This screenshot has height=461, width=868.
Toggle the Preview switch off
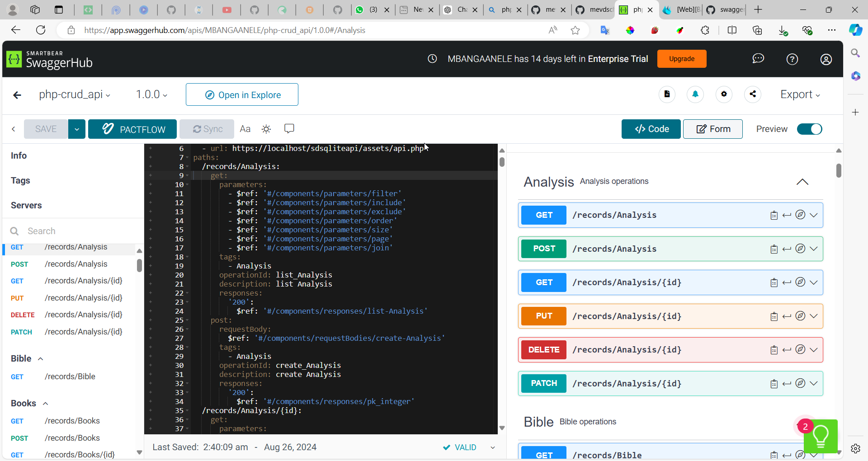pos(809,129)
